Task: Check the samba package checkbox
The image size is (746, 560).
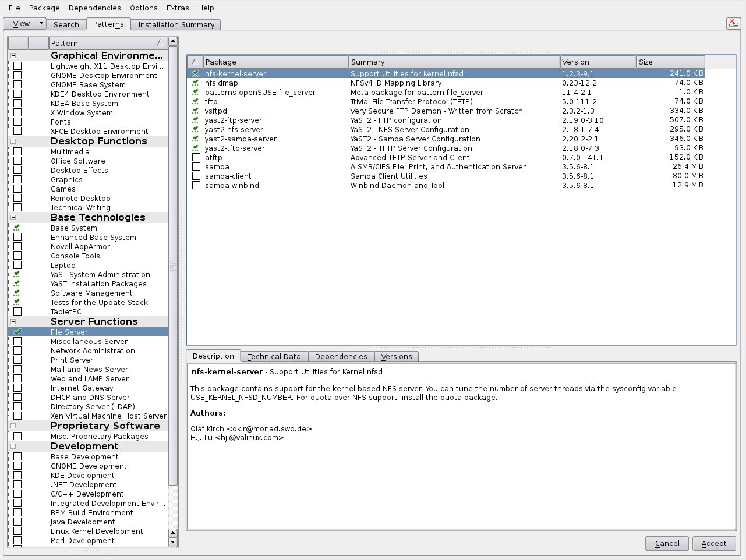Action: pyautogui.click(x=196, y=167)
